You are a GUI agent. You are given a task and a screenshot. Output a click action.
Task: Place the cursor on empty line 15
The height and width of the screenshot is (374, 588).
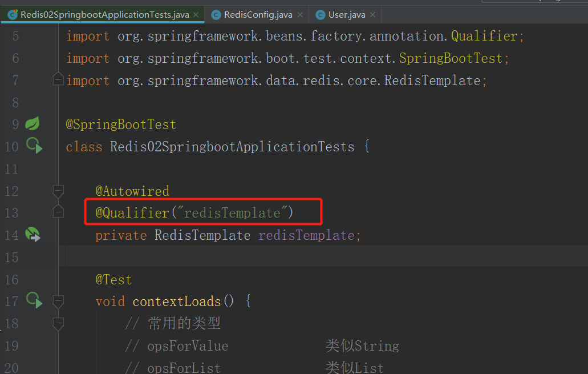click(285, 257)
